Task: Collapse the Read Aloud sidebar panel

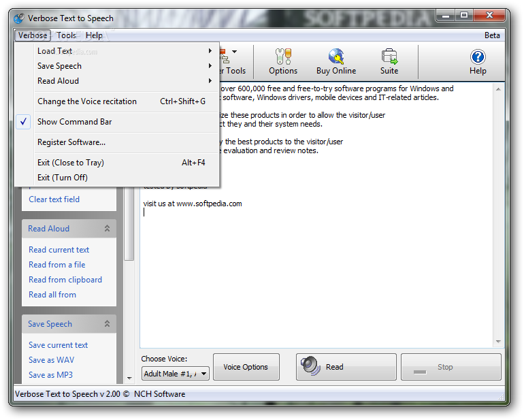Action: [107, 229]
